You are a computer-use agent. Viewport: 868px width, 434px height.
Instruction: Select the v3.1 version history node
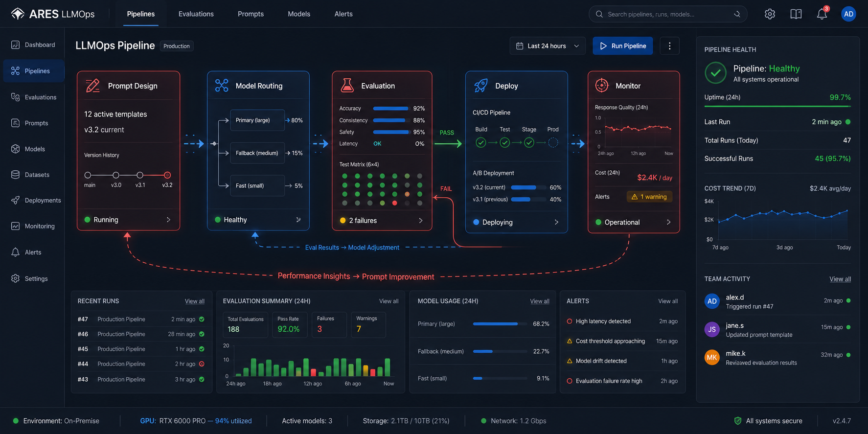[140, 175]
